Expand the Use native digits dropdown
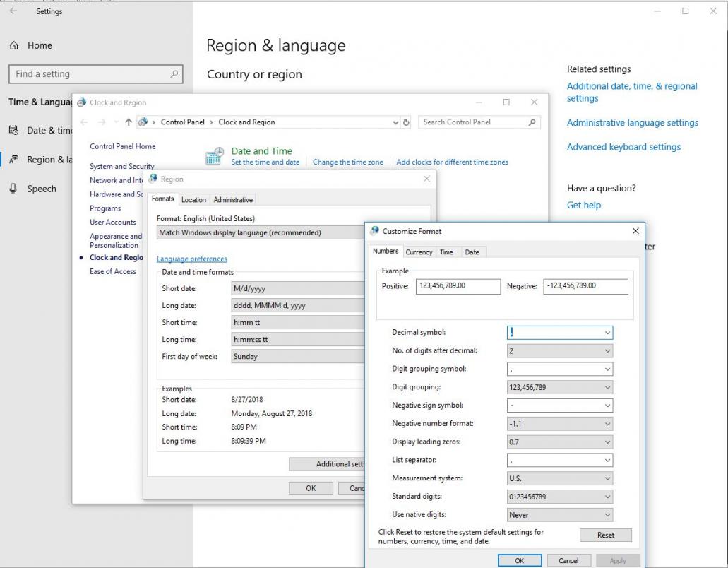Screen dimensions: 728x568 (x=607, y=515)
